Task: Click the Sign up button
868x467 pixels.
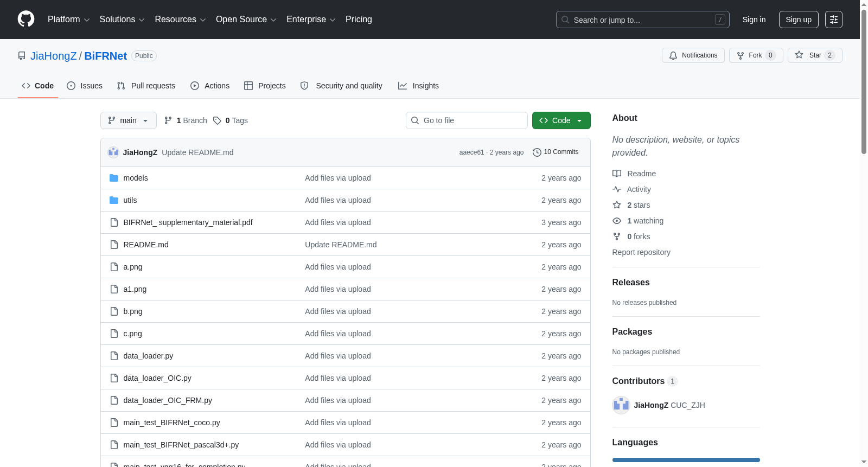Action: pyautogui.click(x=799, y=20)
